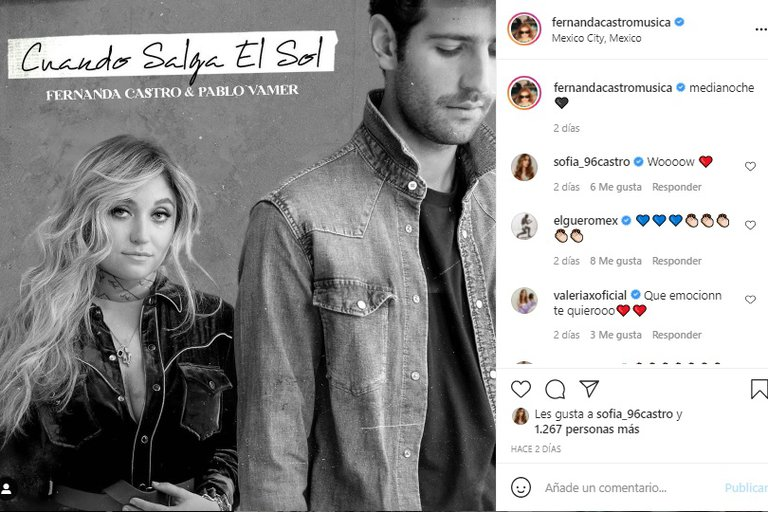768x512 pixels.
Task: Save post with the bookmark icon
Action: coord(759,389)
